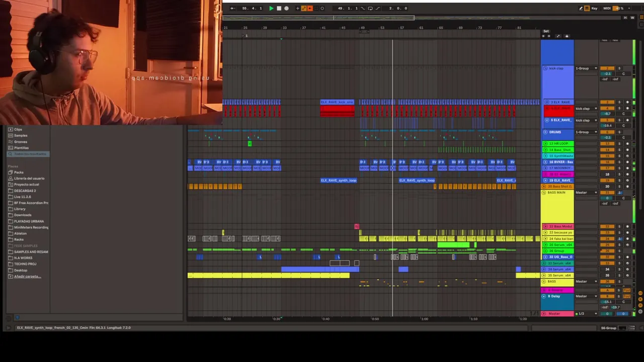Screen dimensions: 644x362
Task: Solo the kick clap group track
Action: [x=619, y=68]
